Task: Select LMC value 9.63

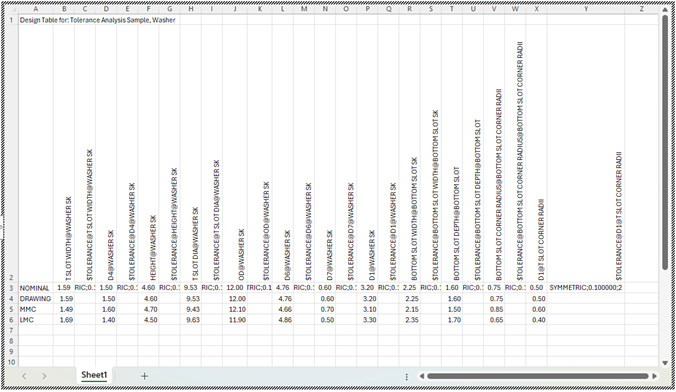Action: 191,320
